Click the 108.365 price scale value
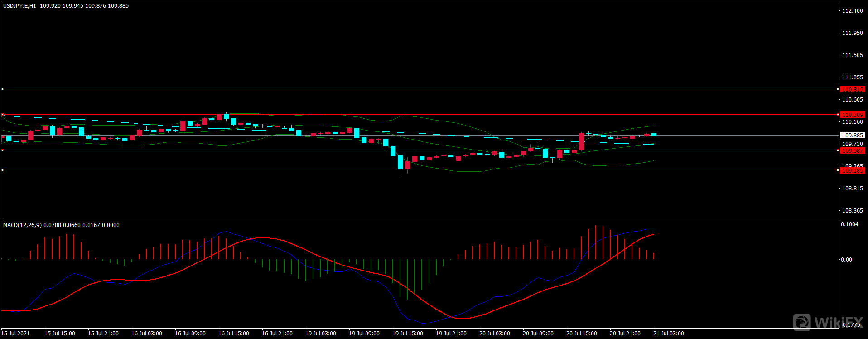The width and height of the screenshot is (868, 339). (852, 211)
